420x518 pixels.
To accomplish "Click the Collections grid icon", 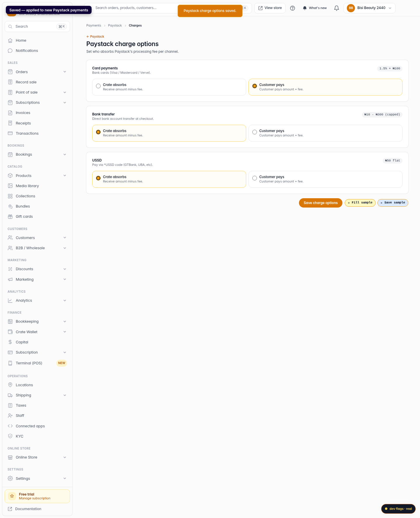I will (10, 196).
